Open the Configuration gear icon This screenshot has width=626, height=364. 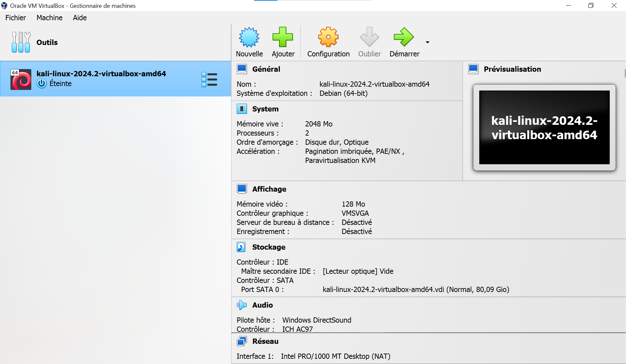(328, 37)
